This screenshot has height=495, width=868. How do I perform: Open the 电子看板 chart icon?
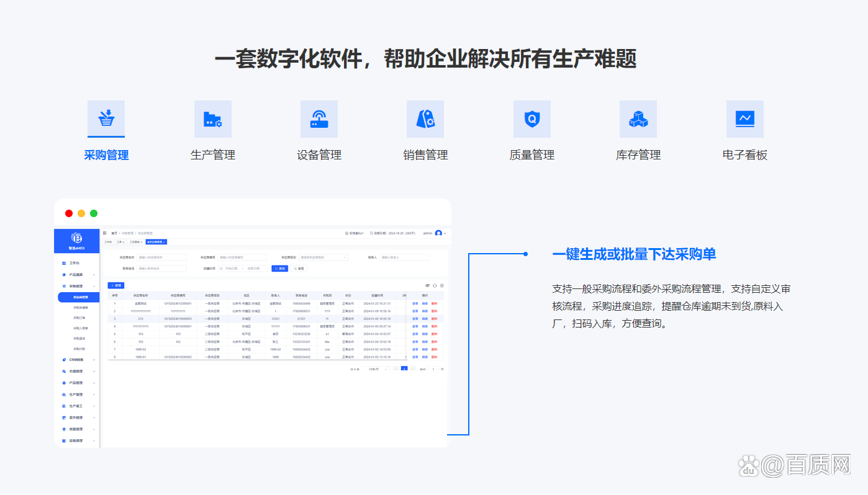pyautogui.click(x=745, y=118)
